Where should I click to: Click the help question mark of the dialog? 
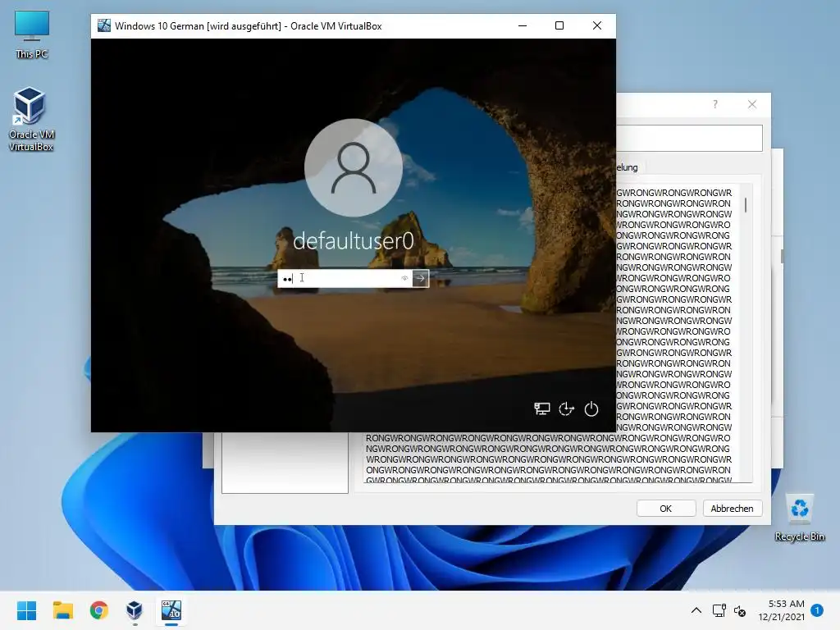coord(715,104)
